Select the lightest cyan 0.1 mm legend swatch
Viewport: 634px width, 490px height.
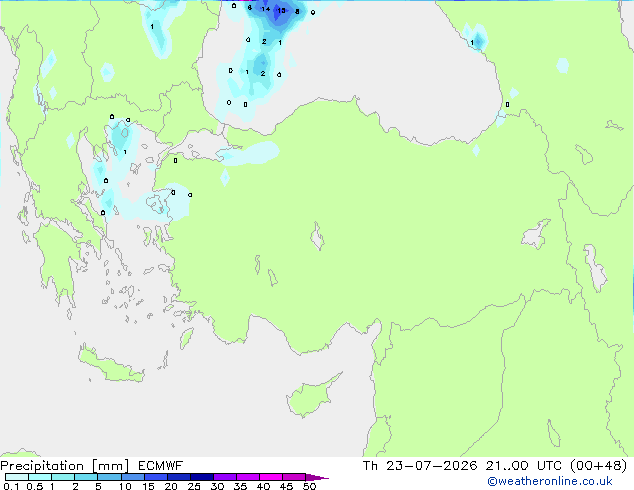(x=17, y=477)
